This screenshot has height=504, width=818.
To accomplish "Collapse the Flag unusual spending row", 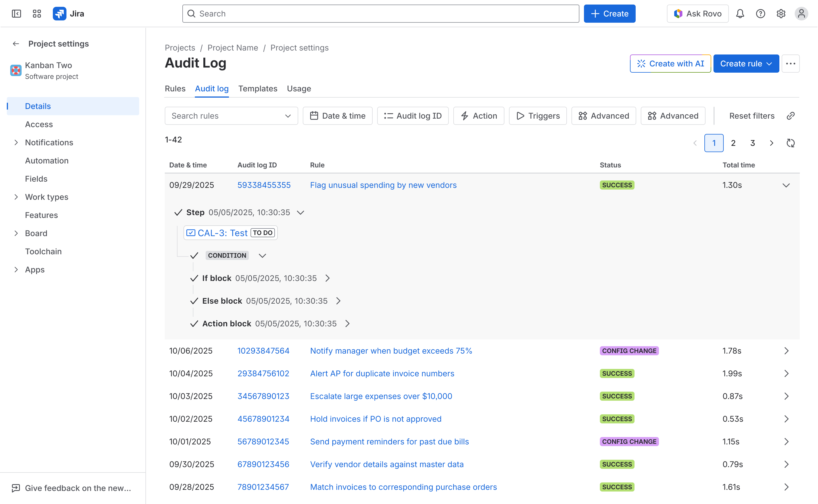I will click(x=786, y=185).
